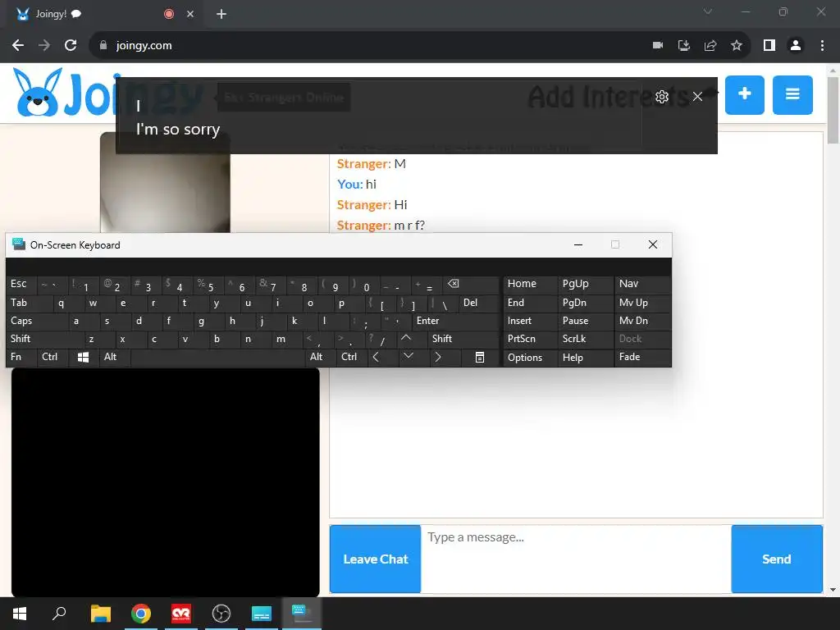Close the Joingy tab
The width and height of the screenshot is (840, 630).
coord(190,14)
